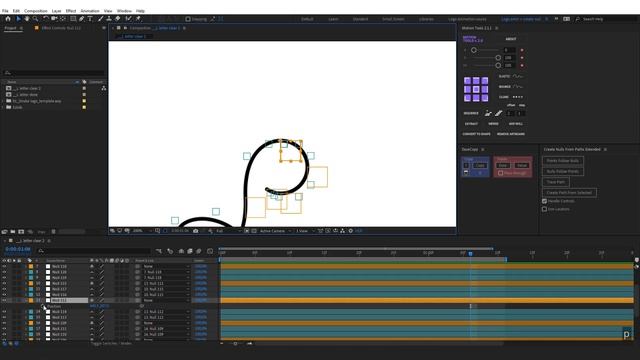Select the Rectangle shape tool
The height and width of the screenshot is (360, 640).
[x=73, y=19]
